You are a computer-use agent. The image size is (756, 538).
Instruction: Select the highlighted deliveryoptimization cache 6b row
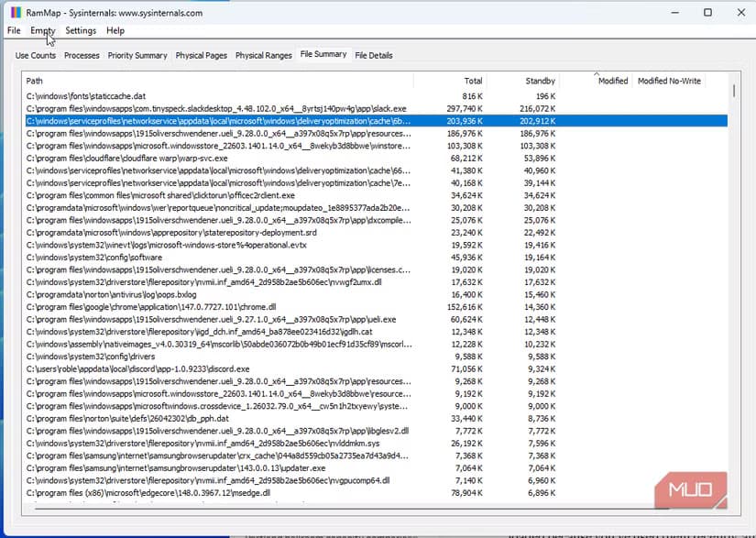pyautogui.click(x=376, y=121)
